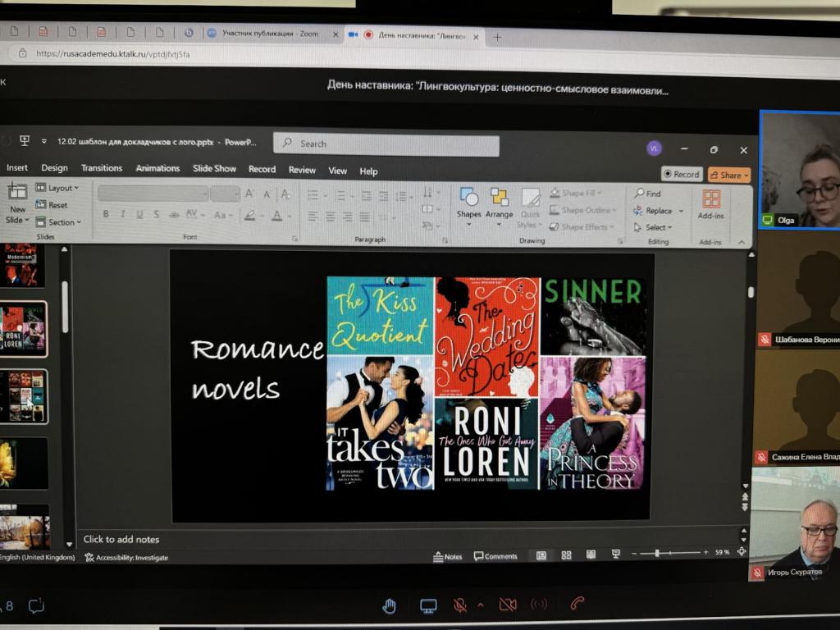
Task: Open the Customize Quick Access Toolbar dropdown
Action: click(44, 141)
